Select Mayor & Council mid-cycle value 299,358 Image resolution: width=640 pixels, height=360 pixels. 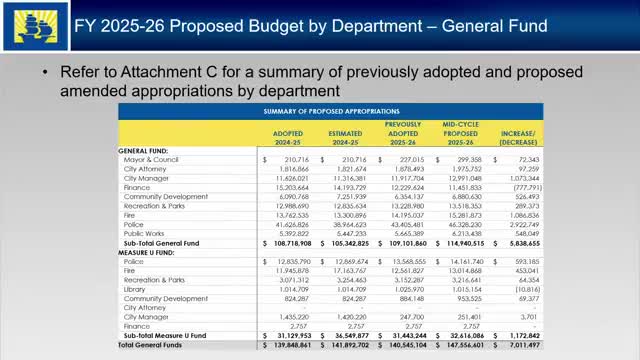click(x=470, y=160)
